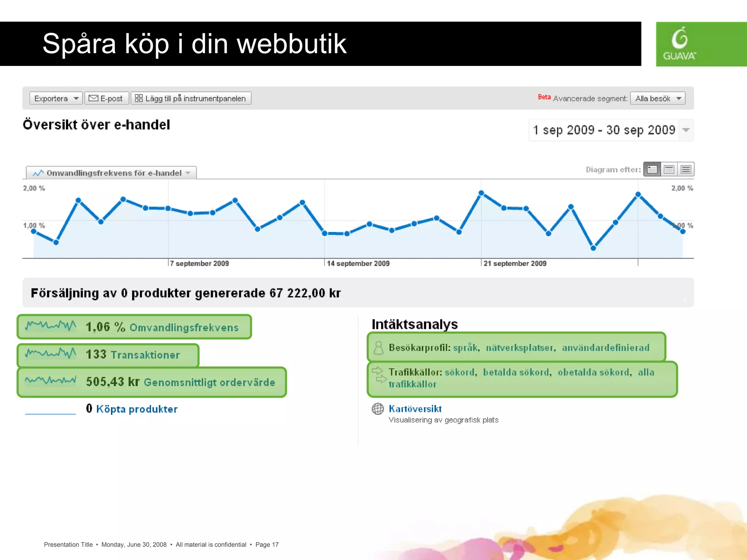
Task: Select the last Diagram efter view toggle
Action: pyautogui.click(x=686, y=170)
